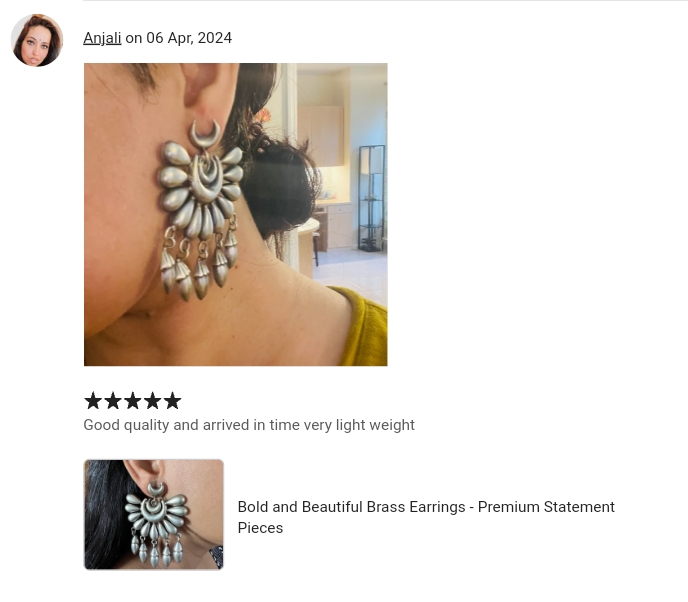Click the third rating star
Viewport: 688px width, 602px height.
pos(133,401)
